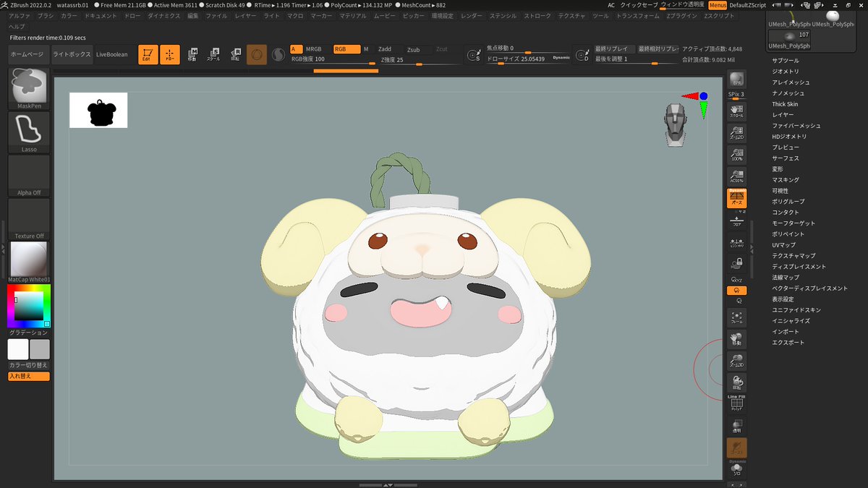868x488 pixels.
Task: Toggle the A channel button
Action: point(296,49)
